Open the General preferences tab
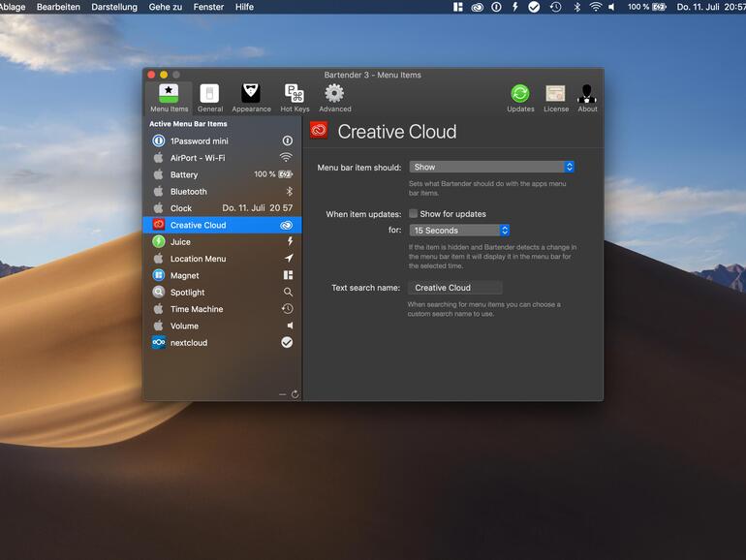Screen dimensions: 746x560 point(209,97)
